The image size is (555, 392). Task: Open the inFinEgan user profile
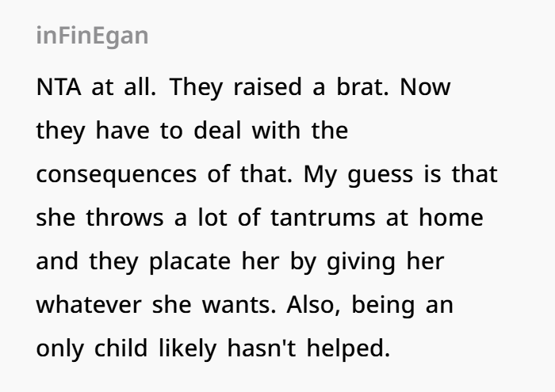click(x=92, y=36)
